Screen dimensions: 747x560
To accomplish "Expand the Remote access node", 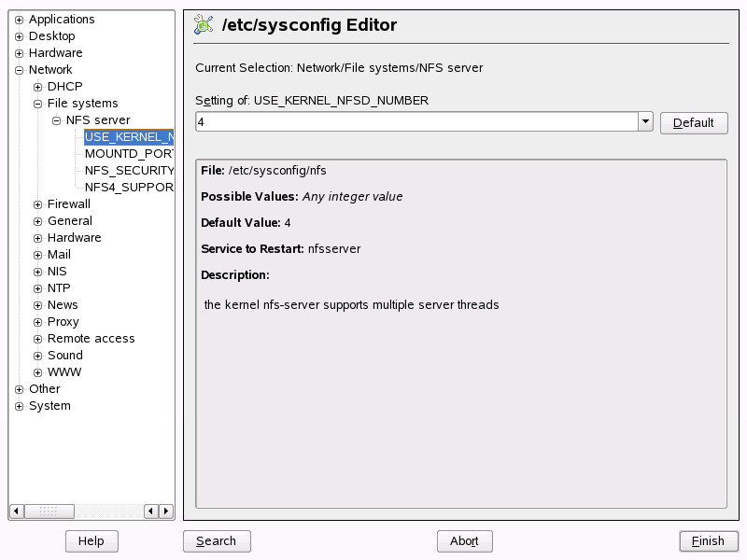I will 37,339.
